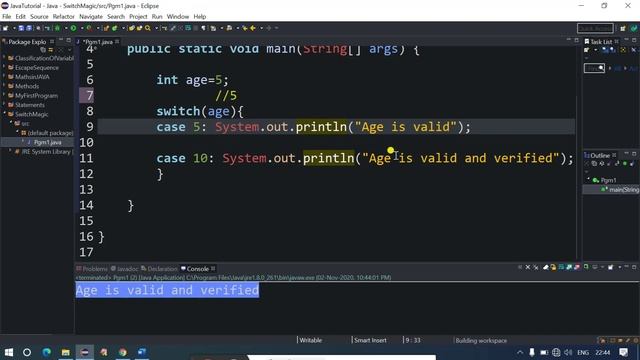Click the Find field in Task List
Screen dimensions: 640x360
(x=594, y=68)
